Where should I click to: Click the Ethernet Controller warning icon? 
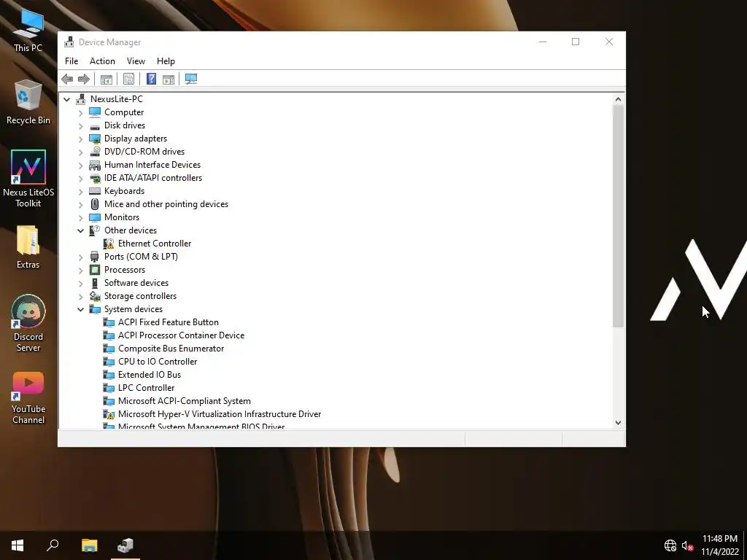coord(109,244)
